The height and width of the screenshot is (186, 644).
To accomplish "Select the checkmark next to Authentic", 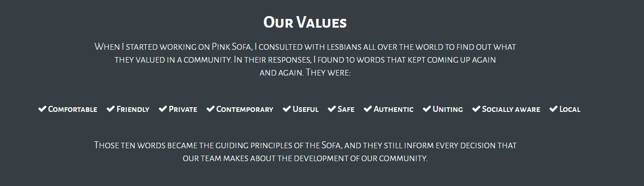I will (368, 109).
